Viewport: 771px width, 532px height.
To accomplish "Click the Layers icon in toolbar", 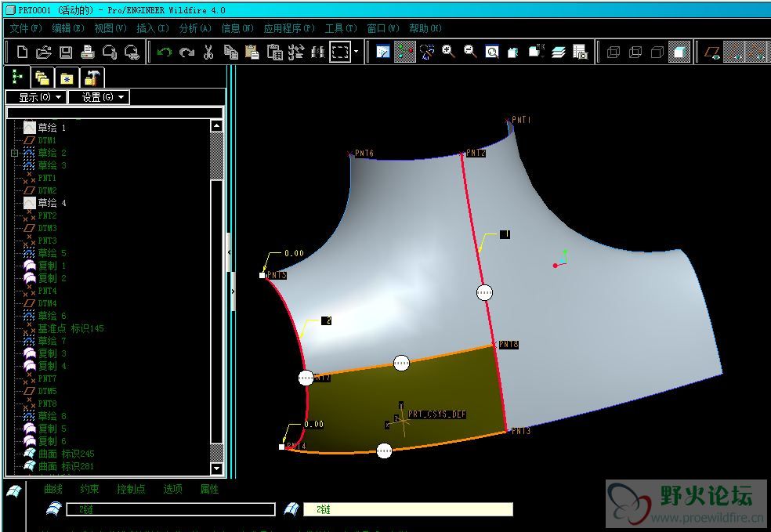I will click(x=558, y=52).
